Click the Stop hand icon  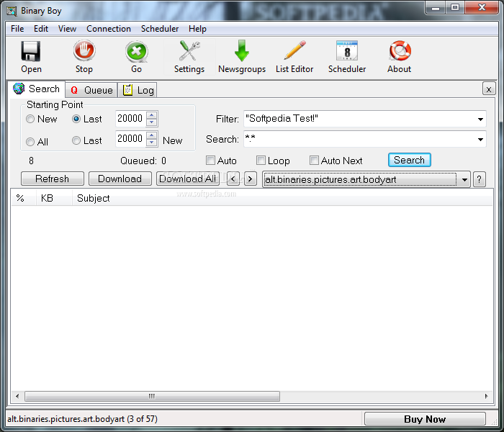pos(84,51)
